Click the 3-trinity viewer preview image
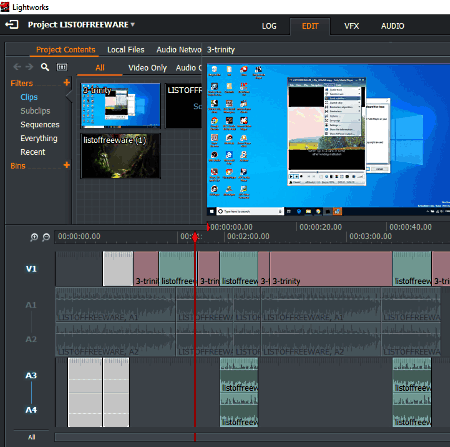 coord(328,140)
